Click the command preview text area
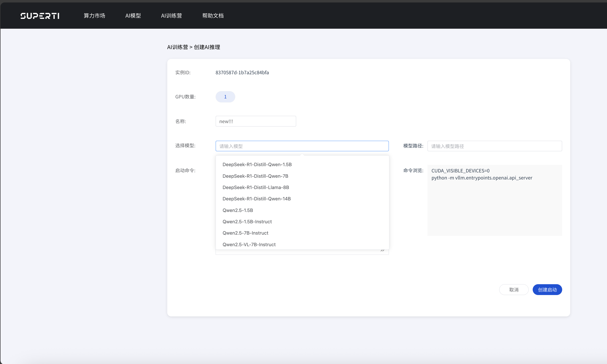The width and height of the screenshot is (607, 364). click(495, 200)
